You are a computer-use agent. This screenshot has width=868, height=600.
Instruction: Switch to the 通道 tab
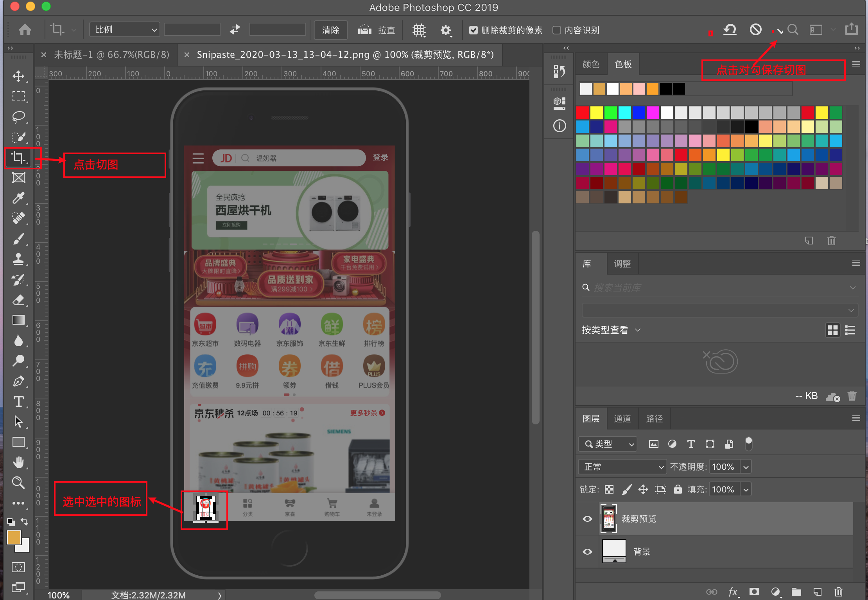[622, 419]
